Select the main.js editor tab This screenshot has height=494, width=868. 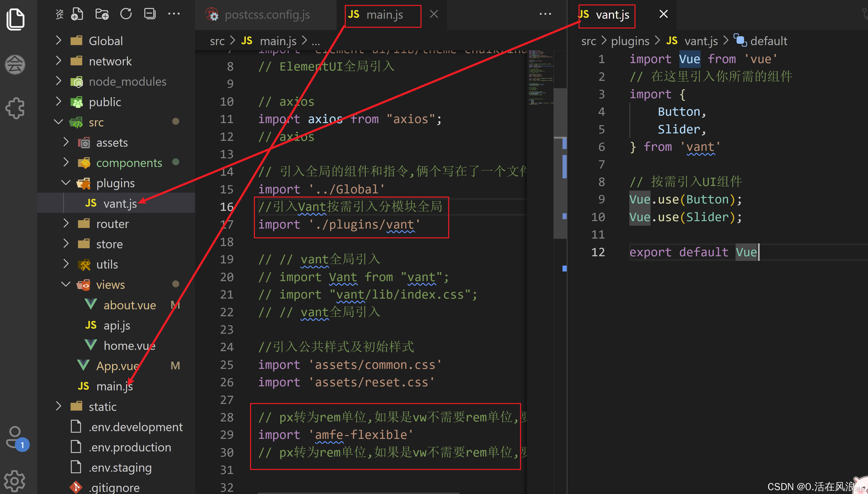coord(384,15)
